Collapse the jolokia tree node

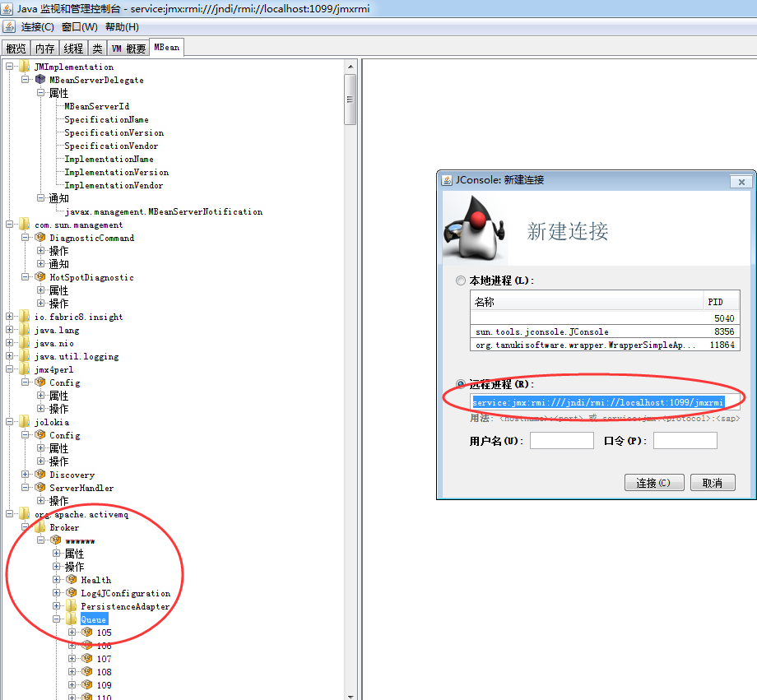pos(9,422)
